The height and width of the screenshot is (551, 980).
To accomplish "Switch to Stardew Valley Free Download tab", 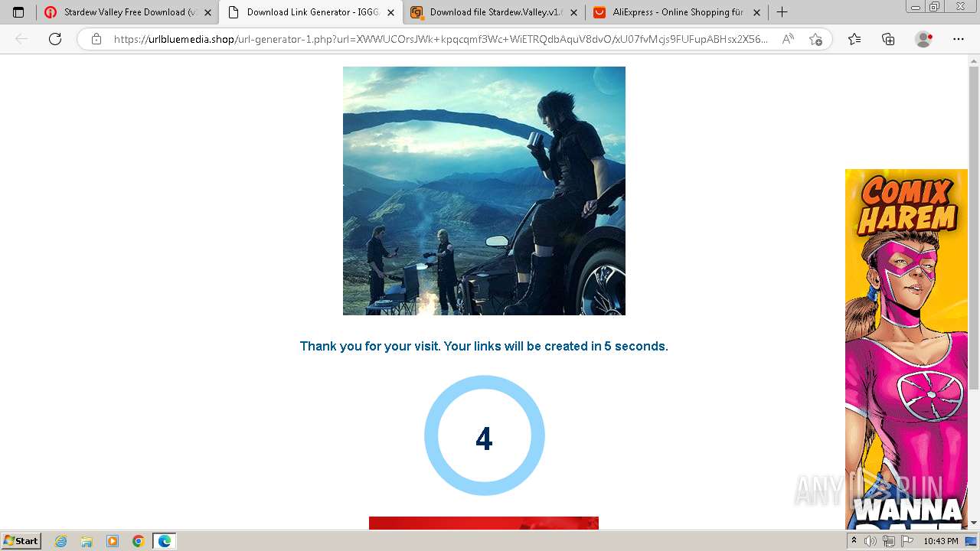I will [127, 12].
